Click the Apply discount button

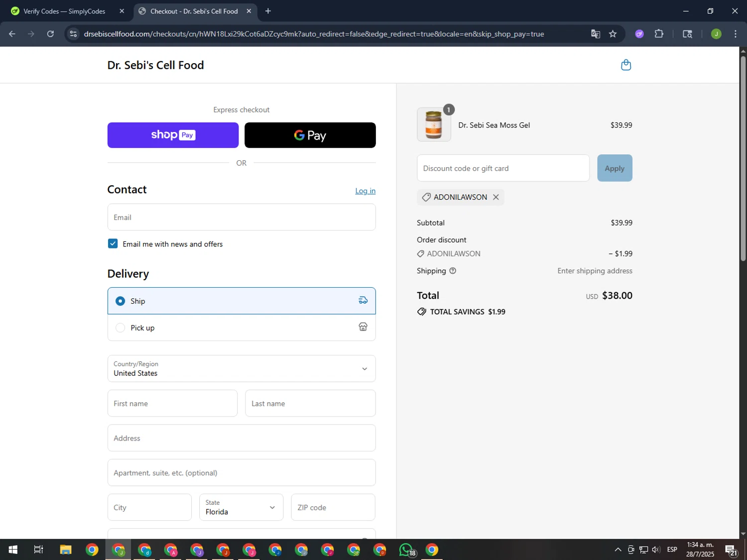click(615, 168)
